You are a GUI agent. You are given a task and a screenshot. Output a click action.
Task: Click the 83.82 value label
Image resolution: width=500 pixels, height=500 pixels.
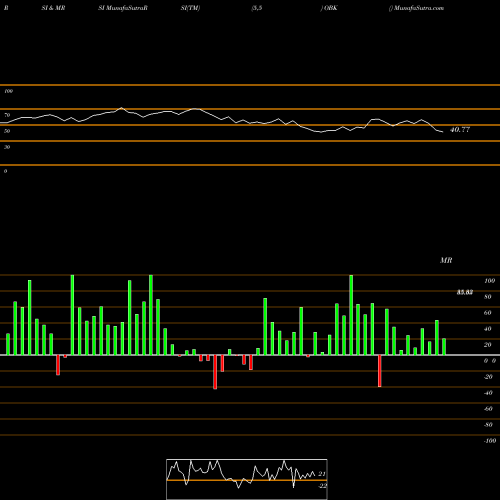[x=465, y=292]
